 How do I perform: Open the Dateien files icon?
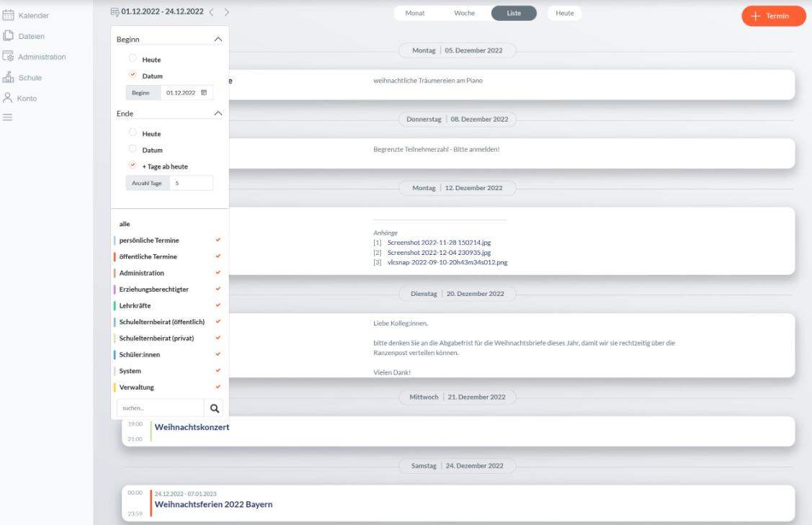coord(9,35)
